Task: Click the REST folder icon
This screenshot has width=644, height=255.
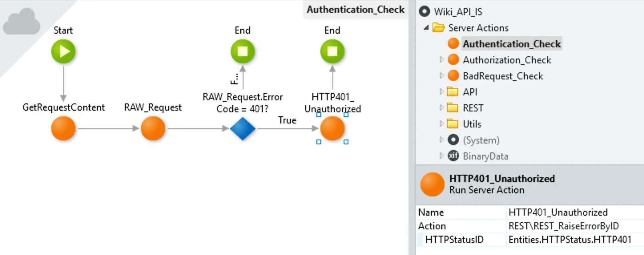Action: pyautogui.click(x=453, y=108)
